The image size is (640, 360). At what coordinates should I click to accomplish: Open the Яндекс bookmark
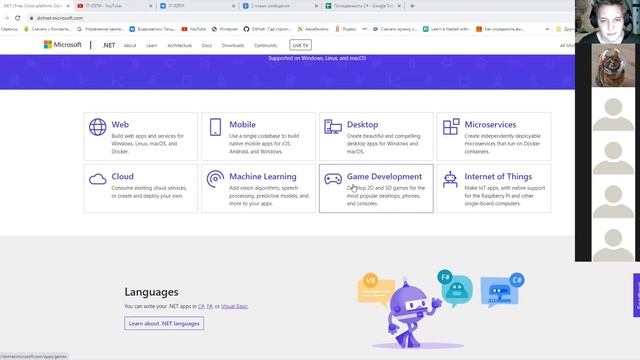(346, 29)
